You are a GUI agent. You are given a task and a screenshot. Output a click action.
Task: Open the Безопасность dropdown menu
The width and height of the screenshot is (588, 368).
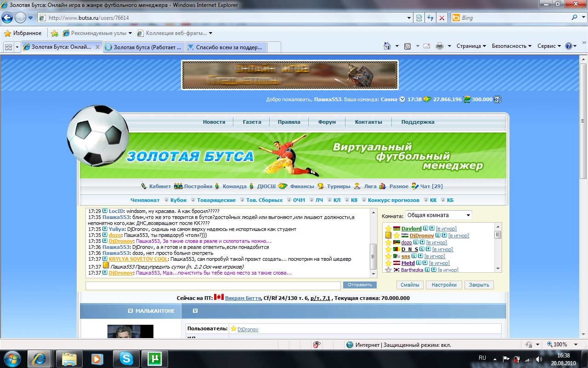pyautogui.click(x=511, y=46)
